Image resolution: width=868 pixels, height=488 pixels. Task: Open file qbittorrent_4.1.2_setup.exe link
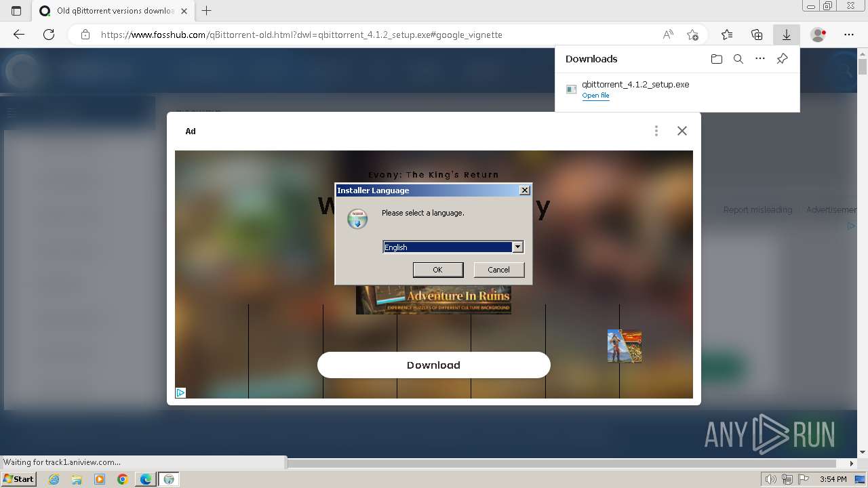[595, 96]
